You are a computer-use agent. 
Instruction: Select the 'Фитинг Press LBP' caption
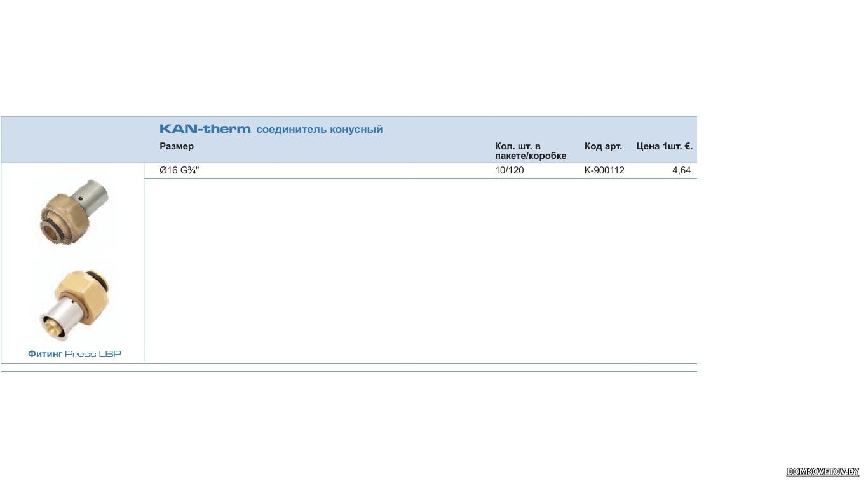74,354
